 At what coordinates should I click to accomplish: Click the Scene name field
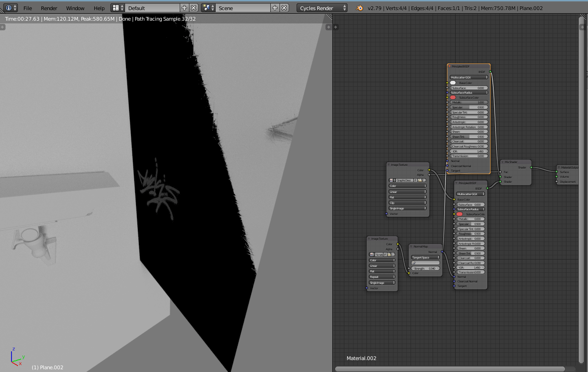242,8
